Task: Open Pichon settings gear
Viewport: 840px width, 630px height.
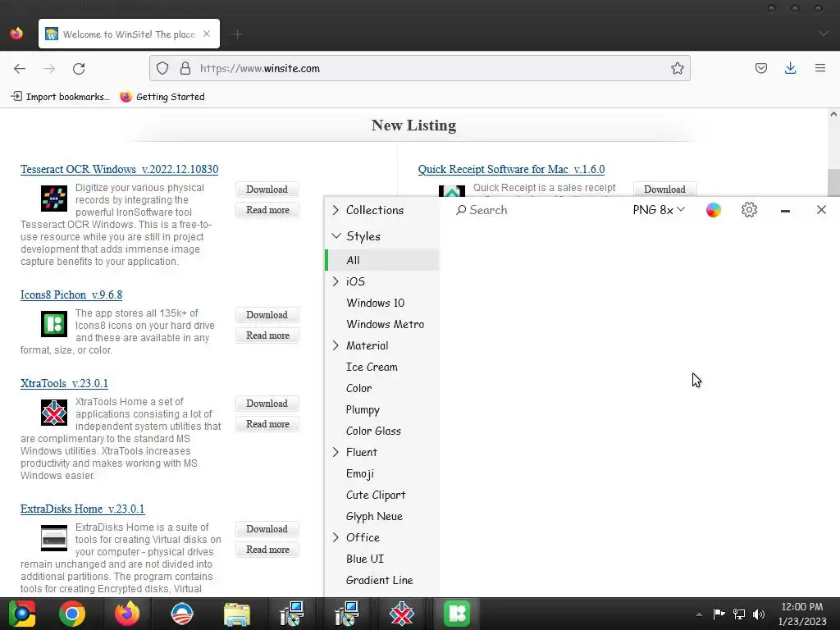Action: tap(749, 210)
